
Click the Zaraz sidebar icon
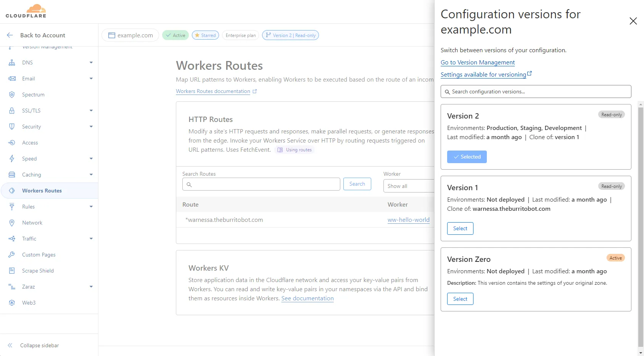click(12, 287)
